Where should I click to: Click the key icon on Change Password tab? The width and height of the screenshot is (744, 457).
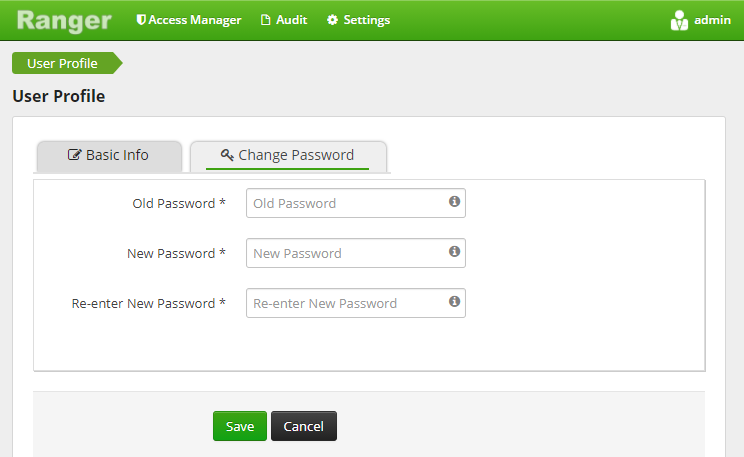pyautogui.click(x=227, y=155)
